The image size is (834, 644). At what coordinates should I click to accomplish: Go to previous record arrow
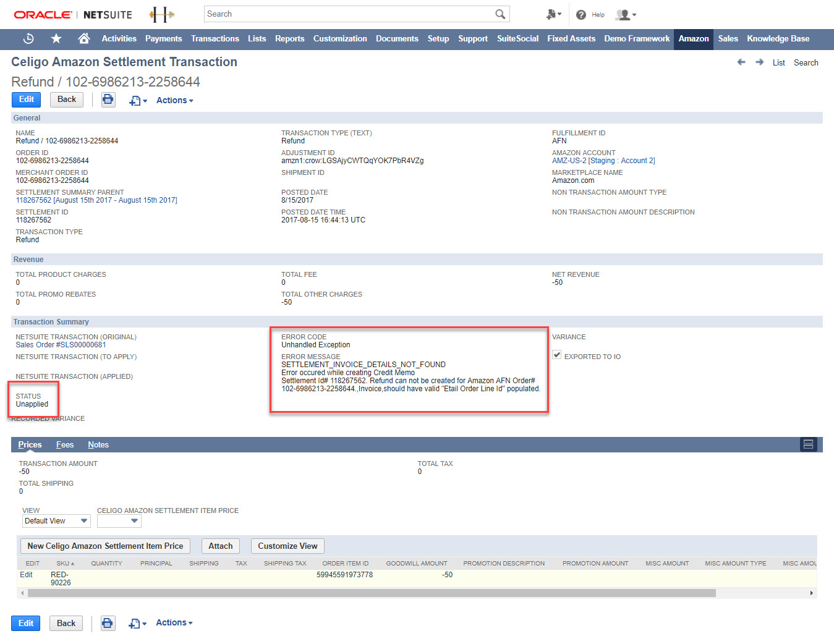[741, 62]
